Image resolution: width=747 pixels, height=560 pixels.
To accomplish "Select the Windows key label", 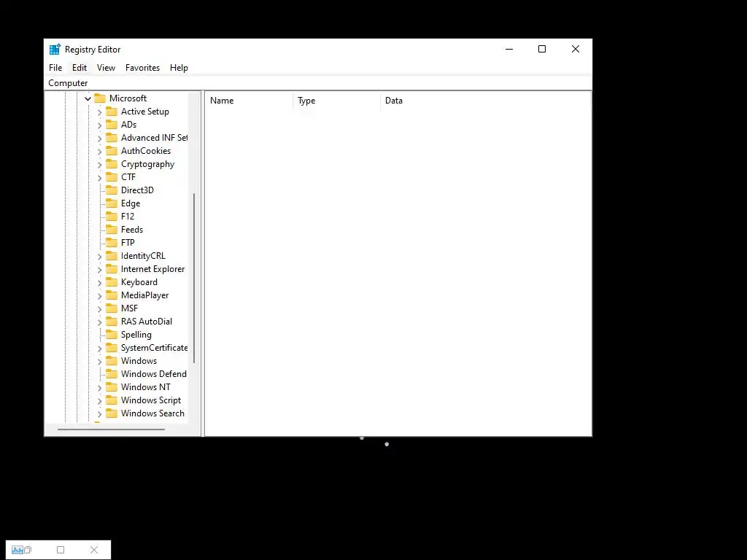I will (x=139, y=360).
